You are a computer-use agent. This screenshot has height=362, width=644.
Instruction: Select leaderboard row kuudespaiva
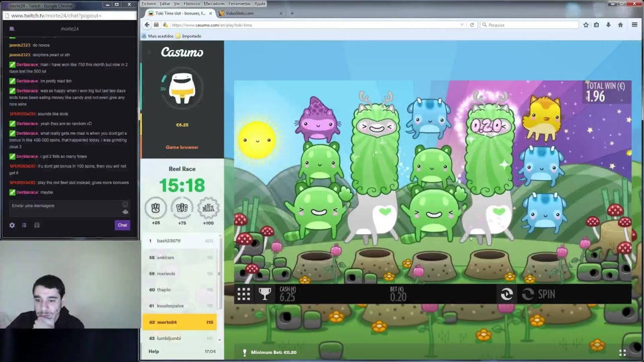tap(180, 306)
